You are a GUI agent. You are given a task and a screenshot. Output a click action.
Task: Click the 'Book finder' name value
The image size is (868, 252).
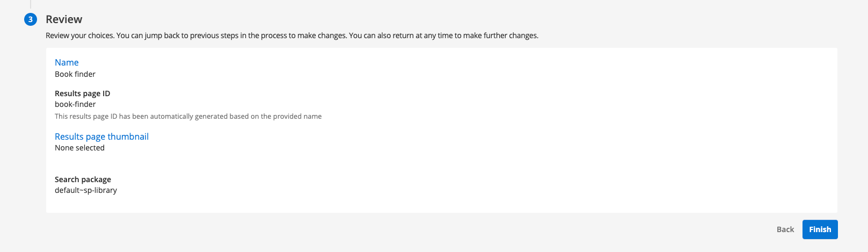(x=75, y=74)
